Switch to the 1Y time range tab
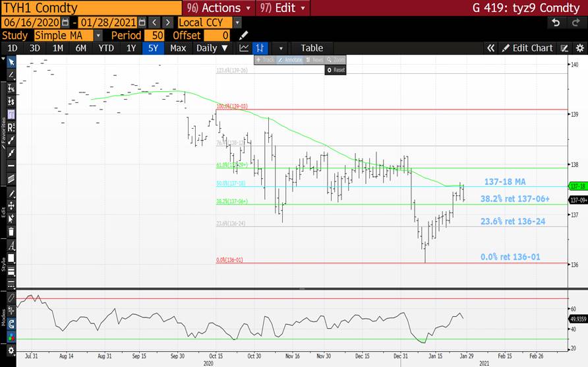This screenshot has height=367, width=588. pos(131,48)
